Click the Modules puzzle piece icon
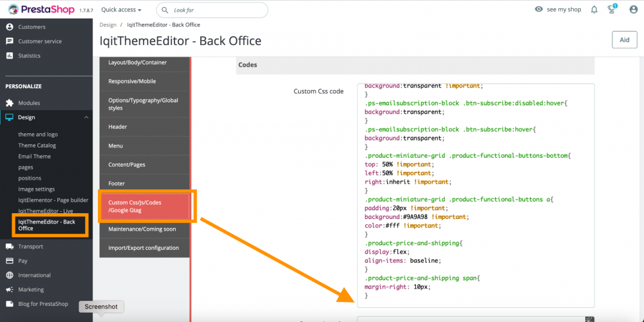Screen dimensions: 644x322 10,102
